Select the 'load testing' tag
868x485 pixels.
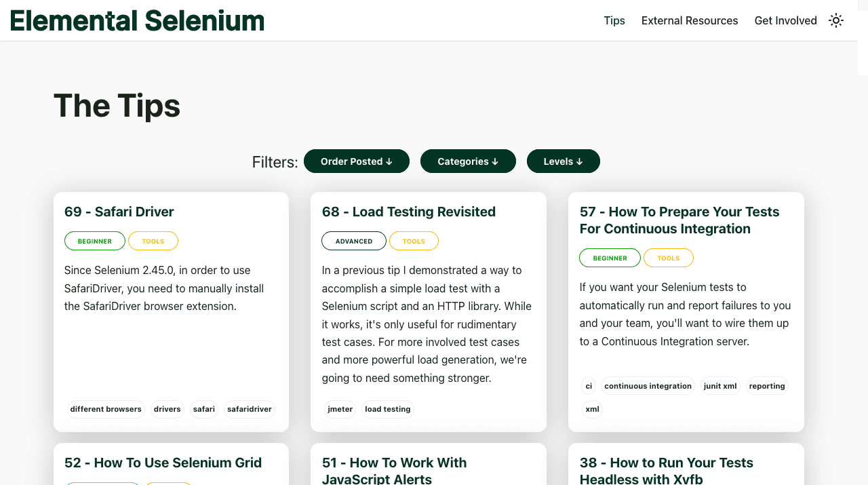point(388,409)
